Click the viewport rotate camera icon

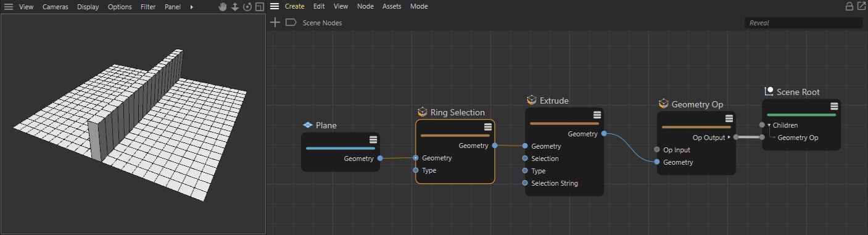coord(247,7)
